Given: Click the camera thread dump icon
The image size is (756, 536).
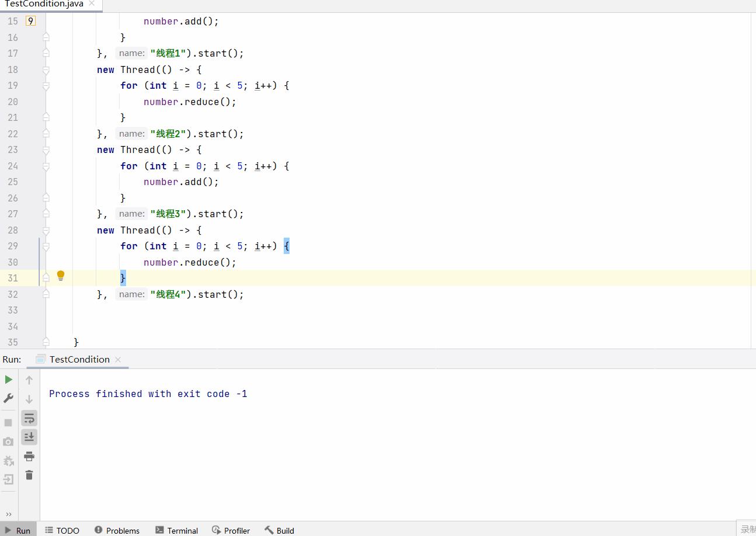Looking at the screenshot, I should 8,441.
